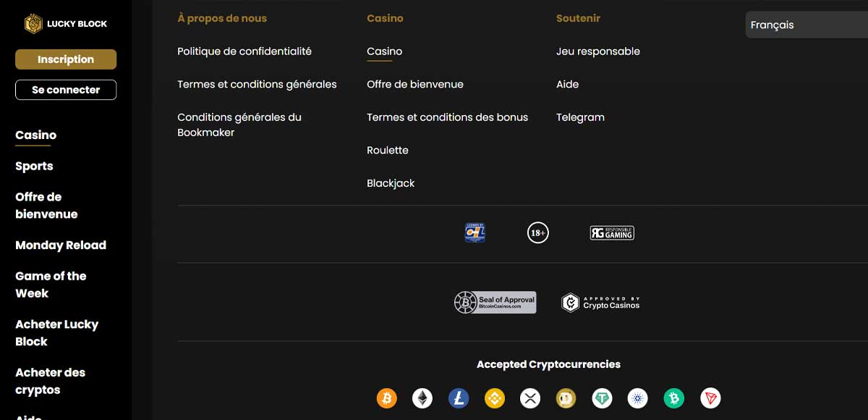Select the blue Litecoin icon

click(459, 398)
